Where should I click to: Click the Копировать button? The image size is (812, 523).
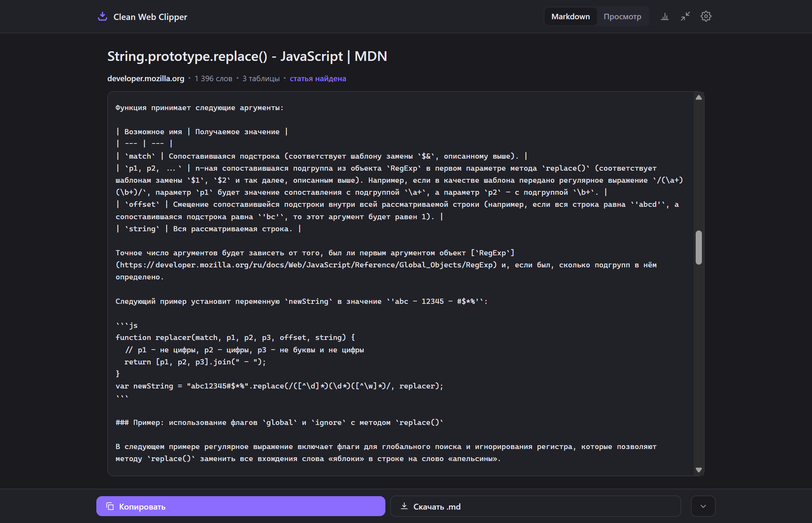click(241, 506)
